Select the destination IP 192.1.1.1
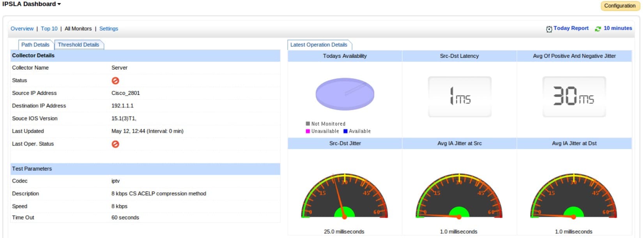 coord(122,106)
